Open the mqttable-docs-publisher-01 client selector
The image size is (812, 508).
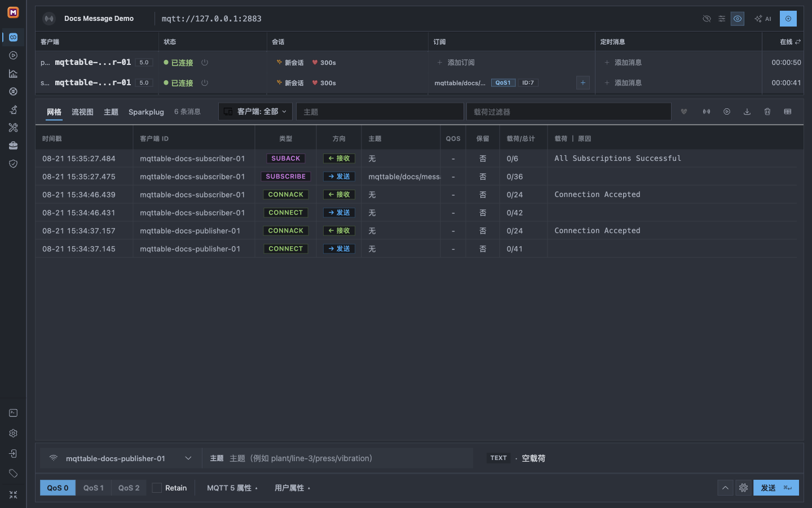pyautogui.click(x=121, y=458)
